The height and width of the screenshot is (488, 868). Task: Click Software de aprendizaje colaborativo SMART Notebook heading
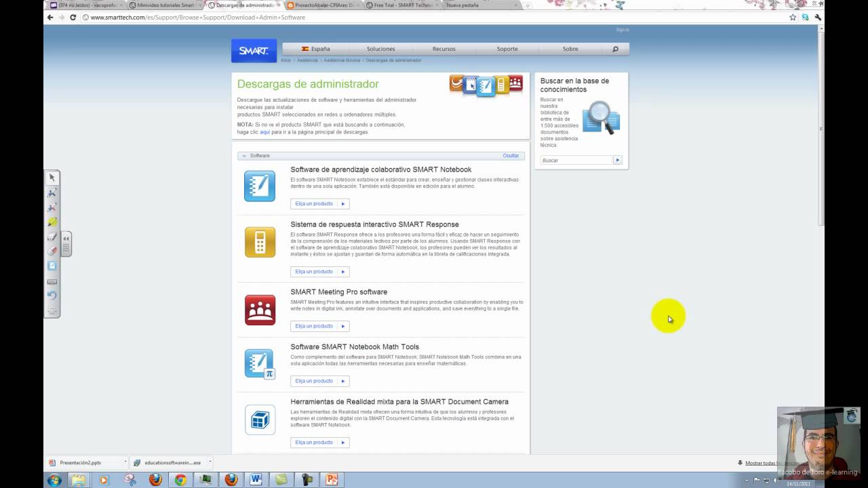pyautogui.click(x=381, y=169)
